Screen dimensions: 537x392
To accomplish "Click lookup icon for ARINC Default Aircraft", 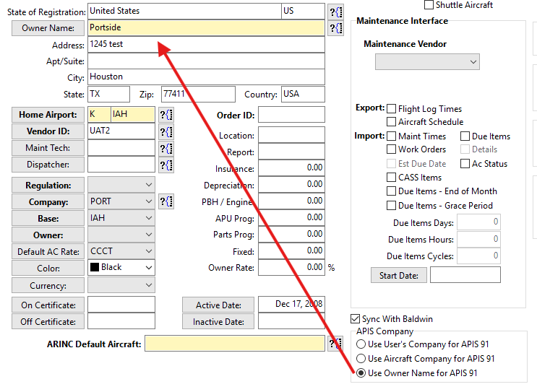I will 335,344.
